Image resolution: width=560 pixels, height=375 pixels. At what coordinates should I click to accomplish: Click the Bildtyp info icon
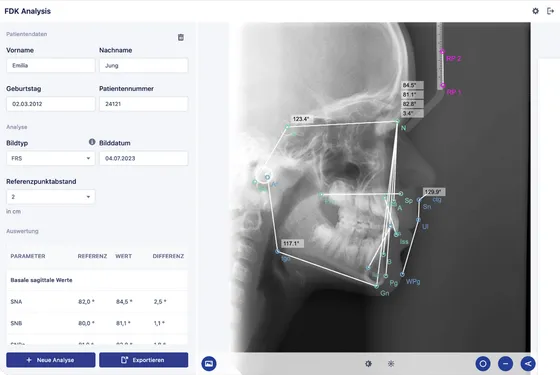92,142
